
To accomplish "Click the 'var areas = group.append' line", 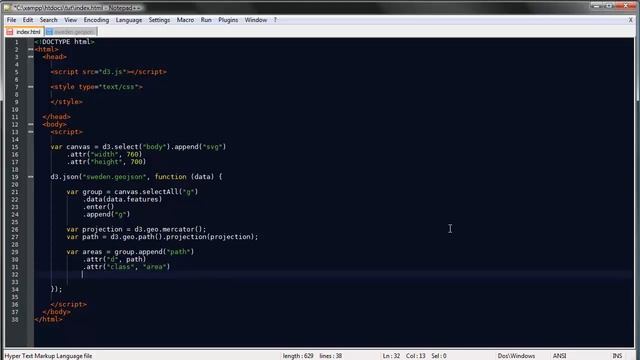I will pyautogui.click(x=131, y=252).
